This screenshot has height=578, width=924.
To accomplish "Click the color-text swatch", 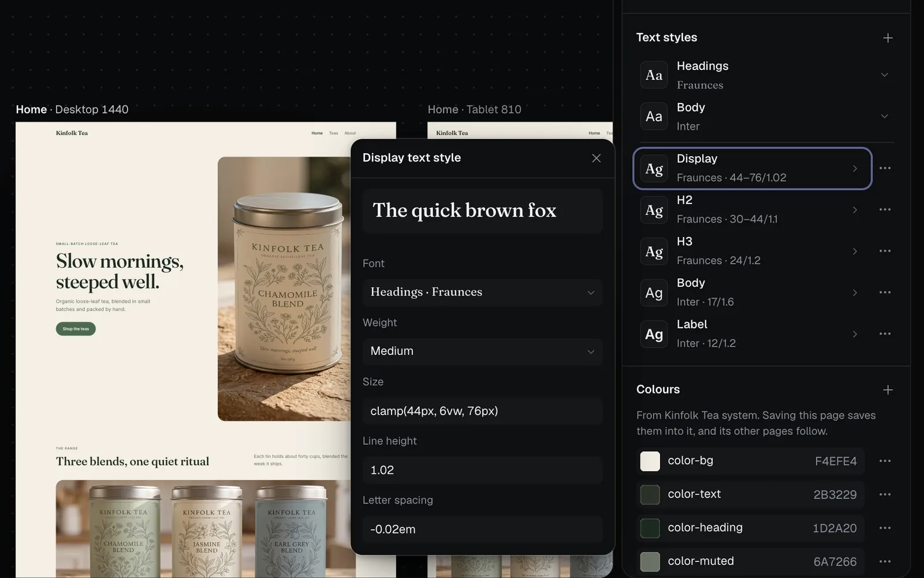I will click(650, 495).
